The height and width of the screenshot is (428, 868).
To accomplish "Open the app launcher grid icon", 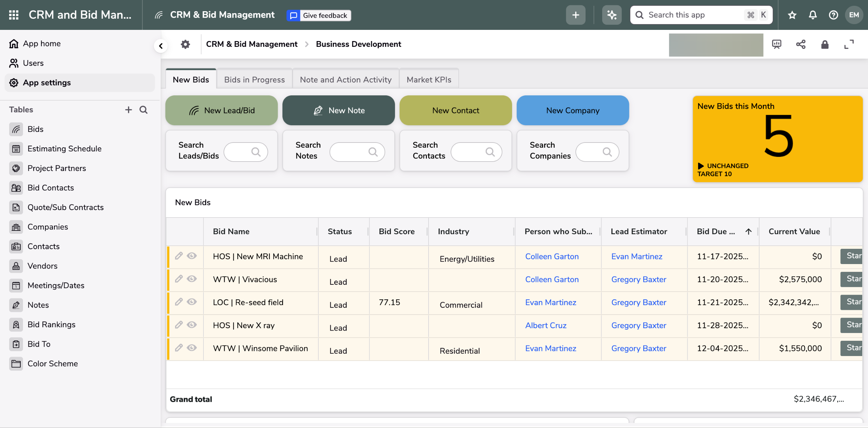I will coord(14,15).
